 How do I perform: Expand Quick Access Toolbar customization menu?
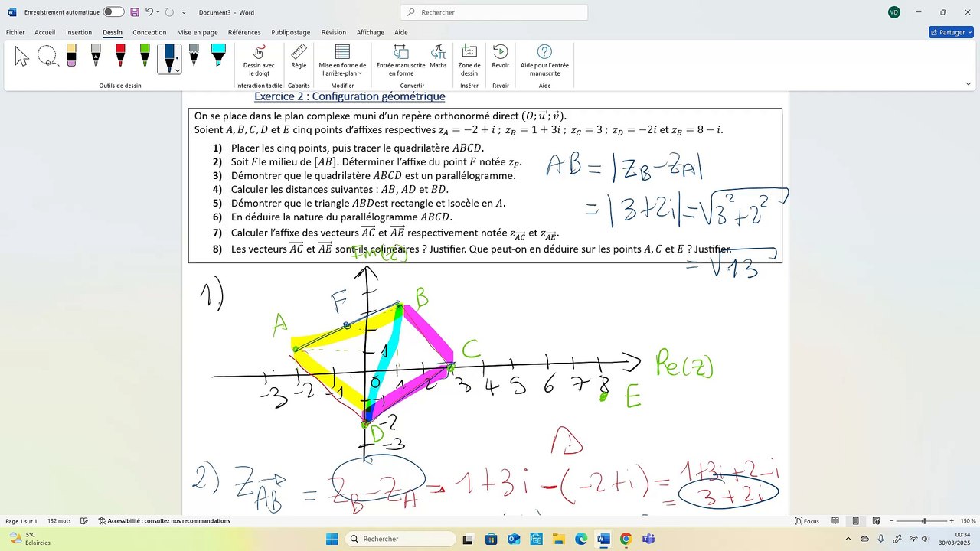point(184,12)
